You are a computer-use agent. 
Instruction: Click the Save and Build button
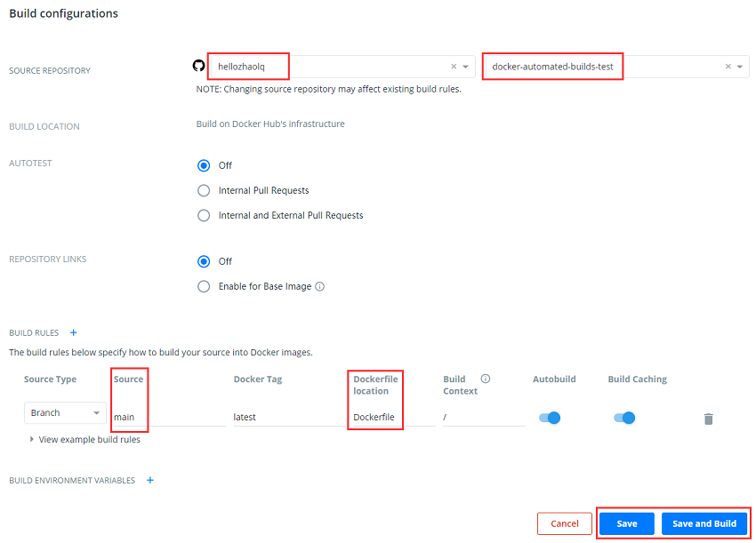704,523
